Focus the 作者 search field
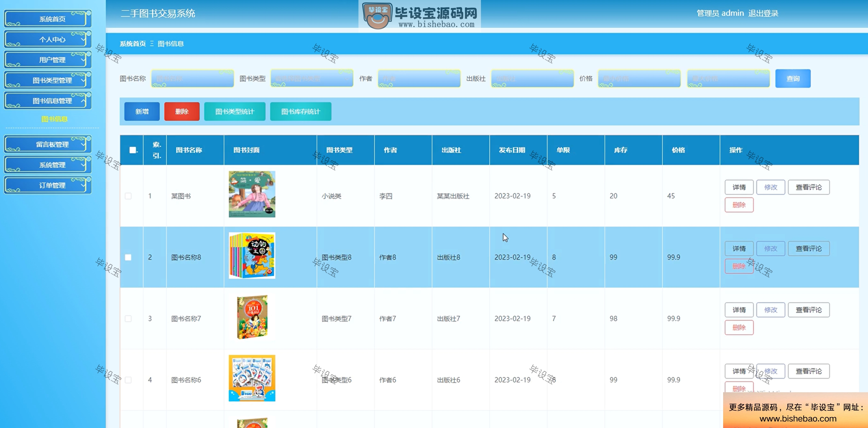 click(419, 78)
